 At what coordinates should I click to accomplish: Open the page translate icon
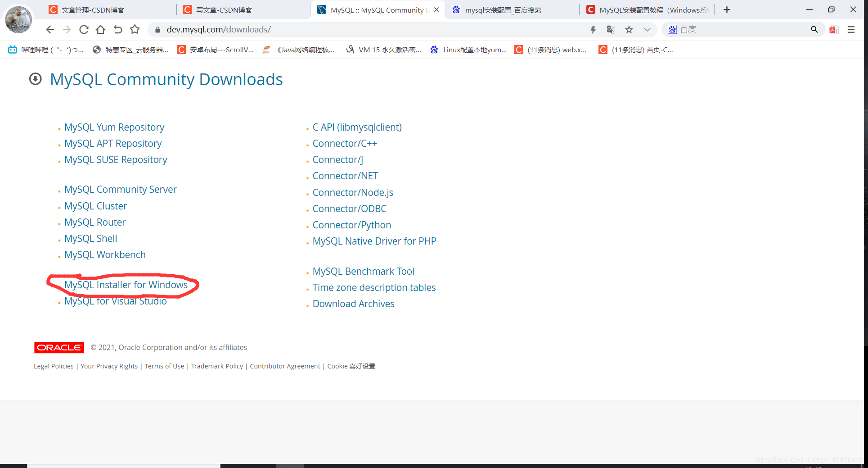[611, 30]
